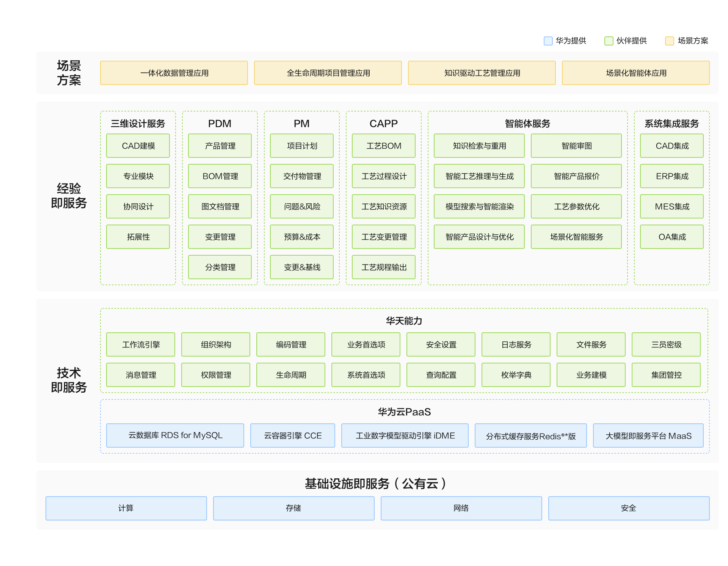
Task: Select the 权限管理 box
Action: click(x=216, y=375)
